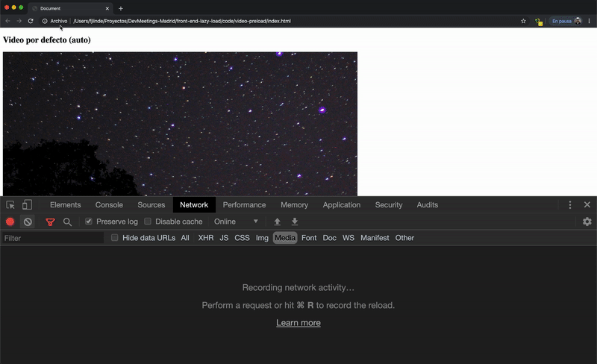Activate the inspect element picker icon

pyautogui.click(x=10, y=205)
